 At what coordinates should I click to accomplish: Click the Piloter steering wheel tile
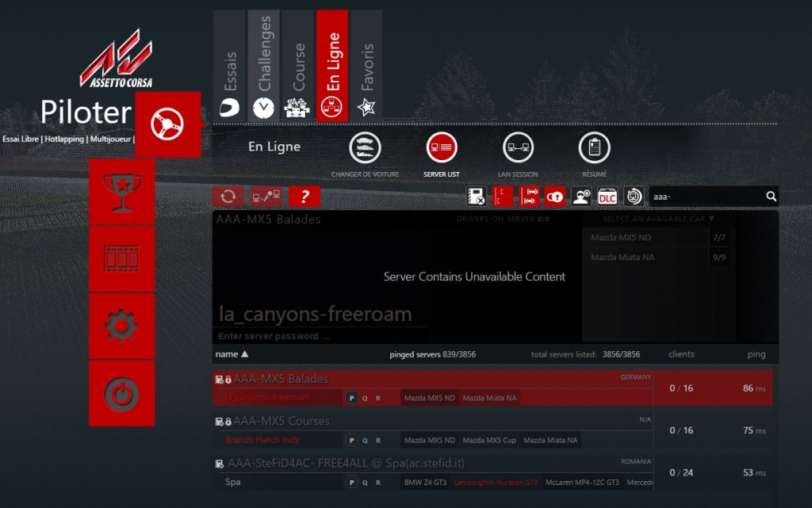coord(168,124)
